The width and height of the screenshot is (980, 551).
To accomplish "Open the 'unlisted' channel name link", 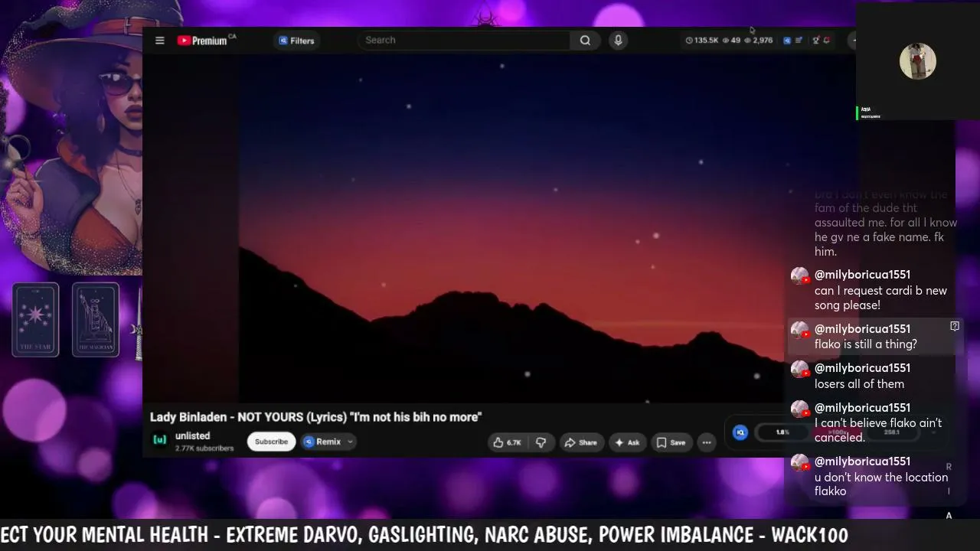I will coord(192,436).
